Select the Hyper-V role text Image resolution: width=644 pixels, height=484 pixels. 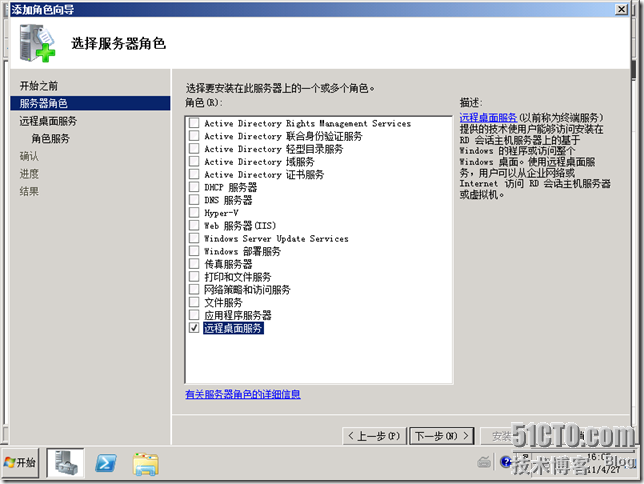[x=221, y=213]
